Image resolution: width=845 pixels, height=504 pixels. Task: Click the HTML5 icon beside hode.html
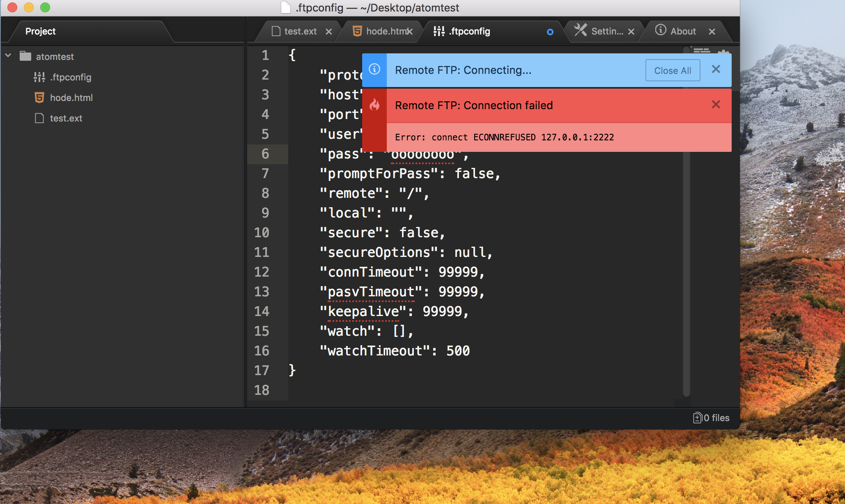point(39,98)
